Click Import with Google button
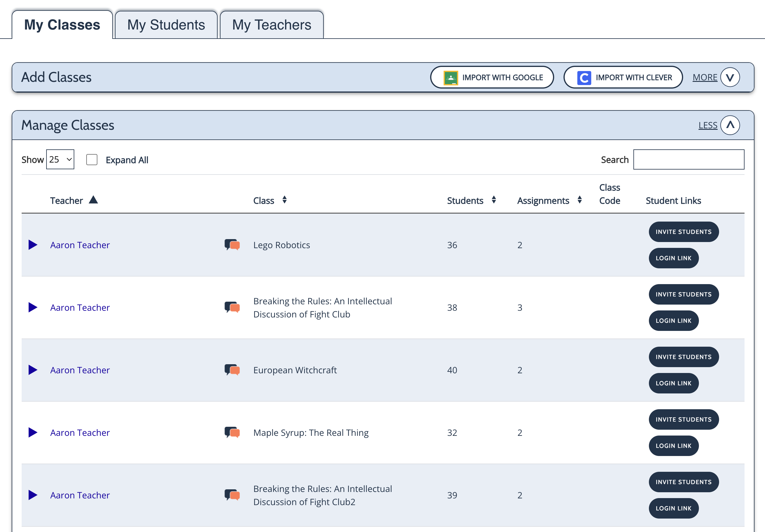Screen dimensions: 765x532 click(x=492, y=78)
